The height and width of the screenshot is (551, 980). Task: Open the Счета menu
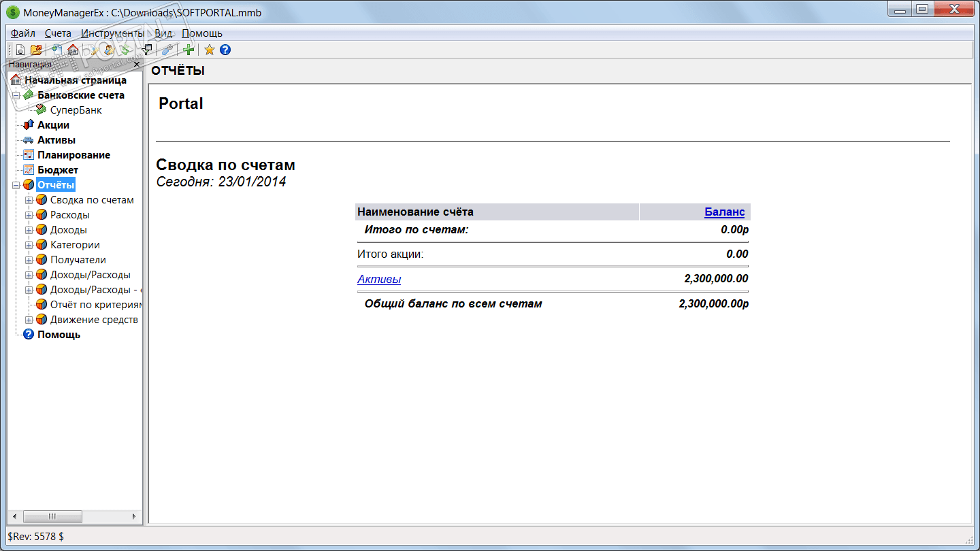[x=58, y=33]
